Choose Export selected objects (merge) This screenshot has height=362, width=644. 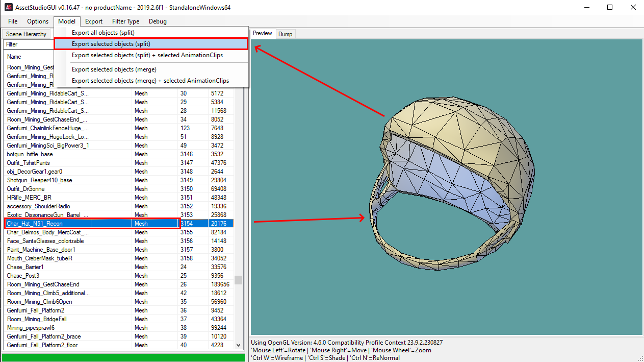[x=114, y=69]
